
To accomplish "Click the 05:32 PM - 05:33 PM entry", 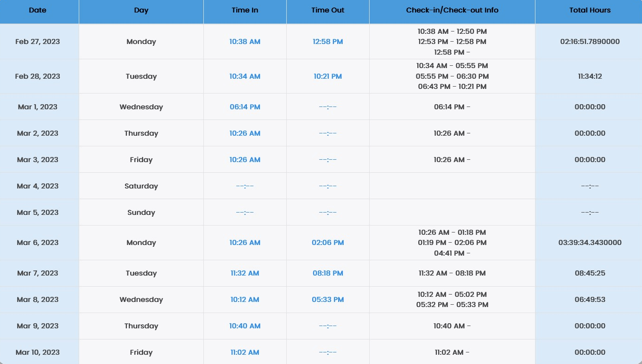I will coord(452,305).
